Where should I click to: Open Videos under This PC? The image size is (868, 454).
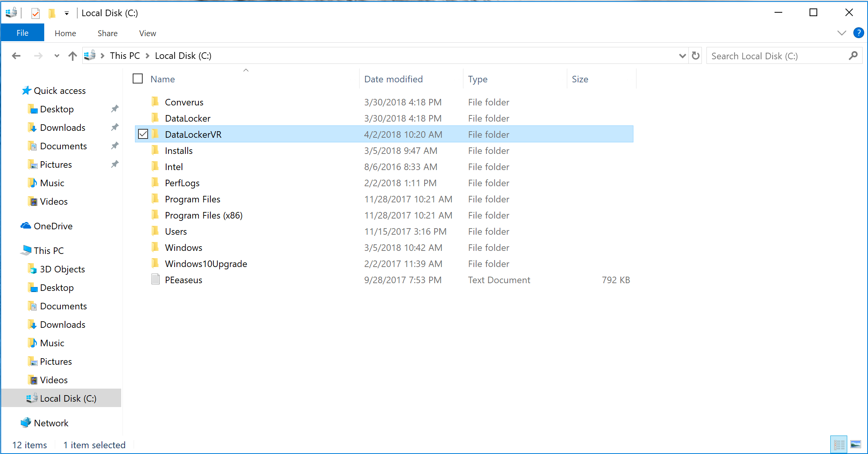click(54, 380)
